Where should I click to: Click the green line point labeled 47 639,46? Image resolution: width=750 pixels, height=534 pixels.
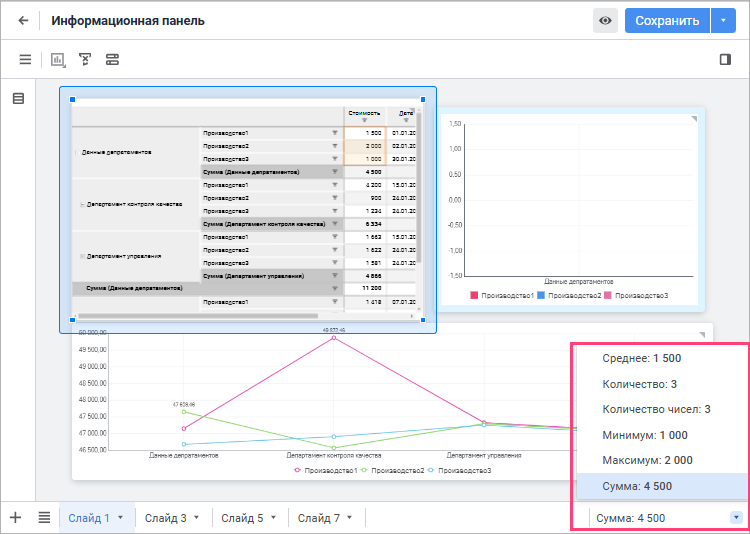(x=184, y=412)
